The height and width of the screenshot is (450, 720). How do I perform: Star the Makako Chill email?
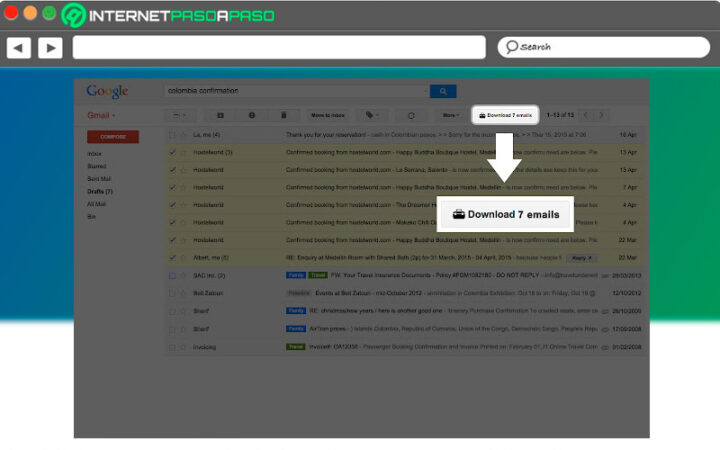click(x=183, y=222)
